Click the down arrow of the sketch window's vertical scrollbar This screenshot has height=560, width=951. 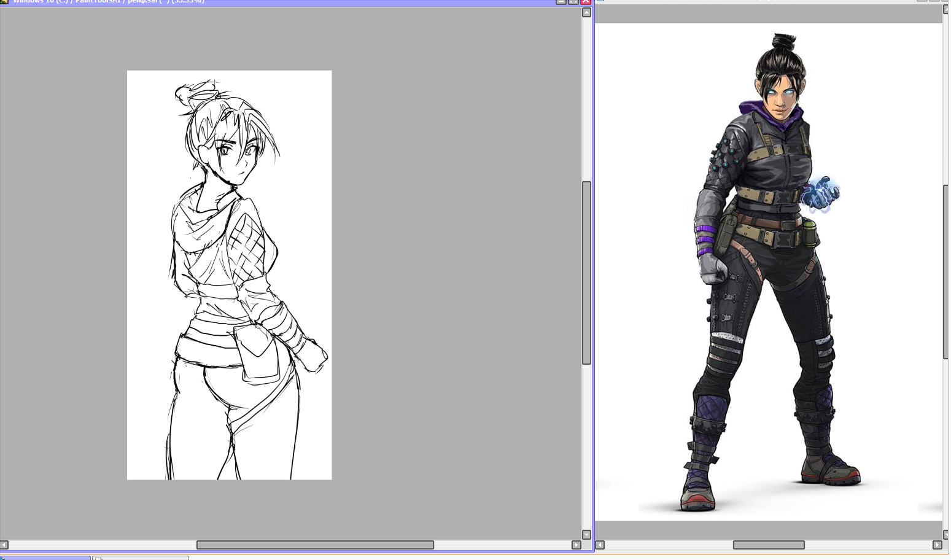tap(586, 535)
